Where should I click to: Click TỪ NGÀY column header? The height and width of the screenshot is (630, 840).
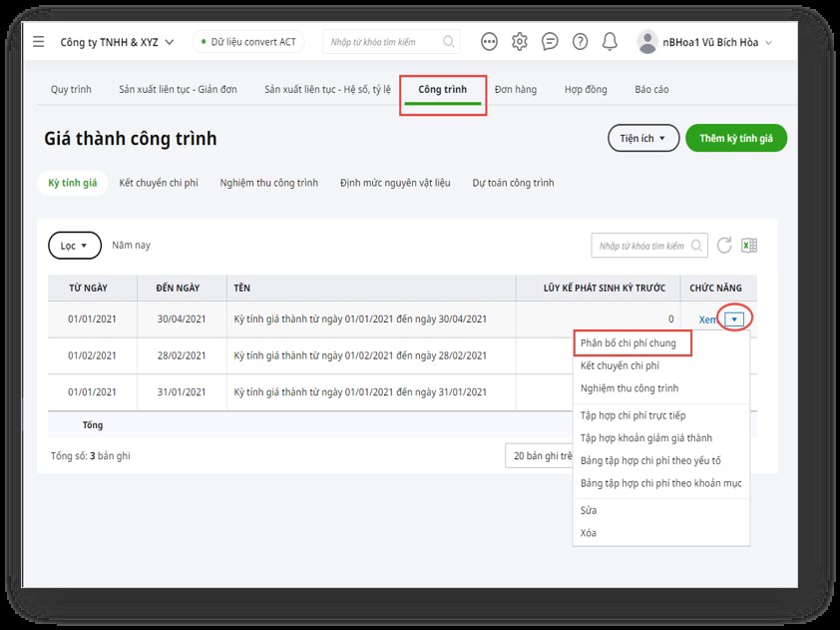[92, 288]
